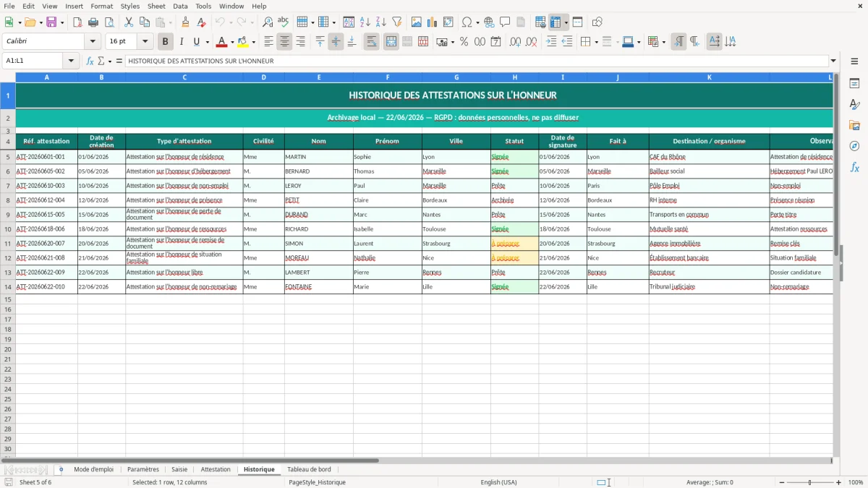Viewport: 868px width, 488px height.
Task: Click PageStyle_Historique in status bar
Action: pos(317,482)
